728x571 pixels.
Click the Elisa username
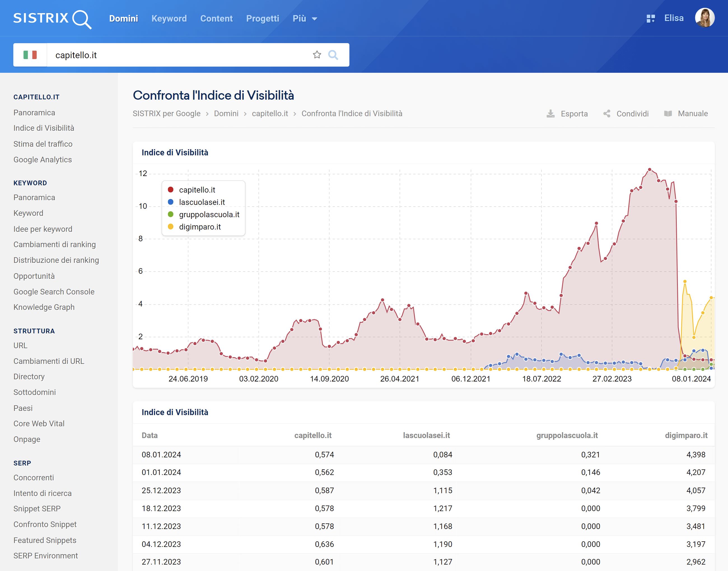674,18
